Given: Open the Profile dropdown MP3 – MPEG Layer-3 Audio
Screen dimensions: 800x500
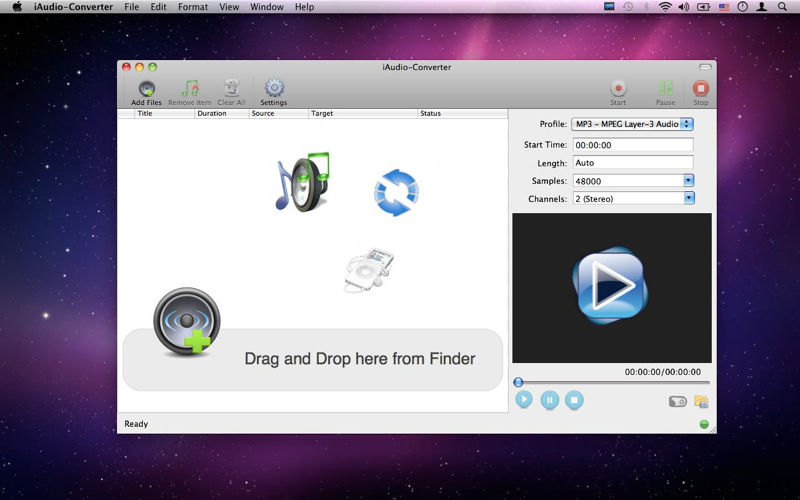Looking at the screenshot, I should point(632,124).
